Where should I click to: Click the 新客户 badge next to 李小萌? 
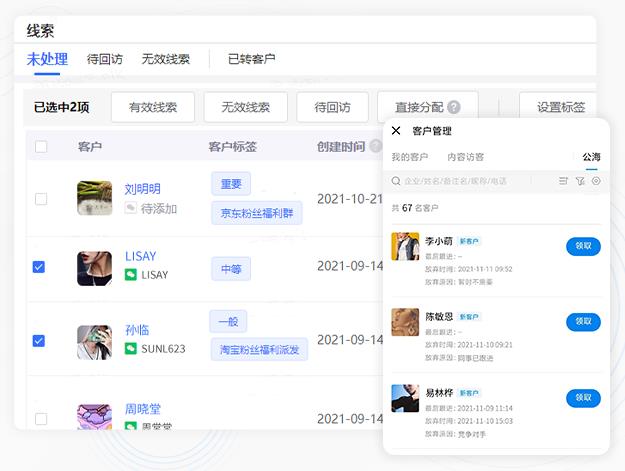(x=469, y=241)
